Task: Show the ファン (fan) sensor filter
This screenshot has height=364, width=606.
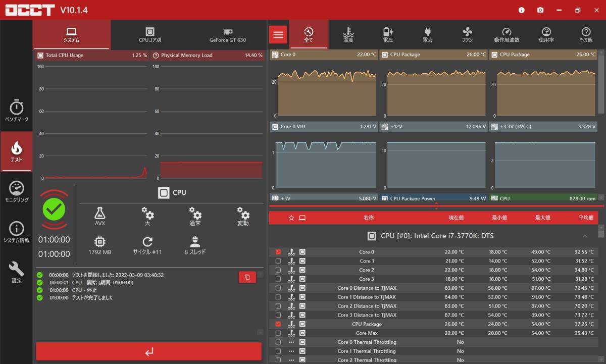Action: 467,35
